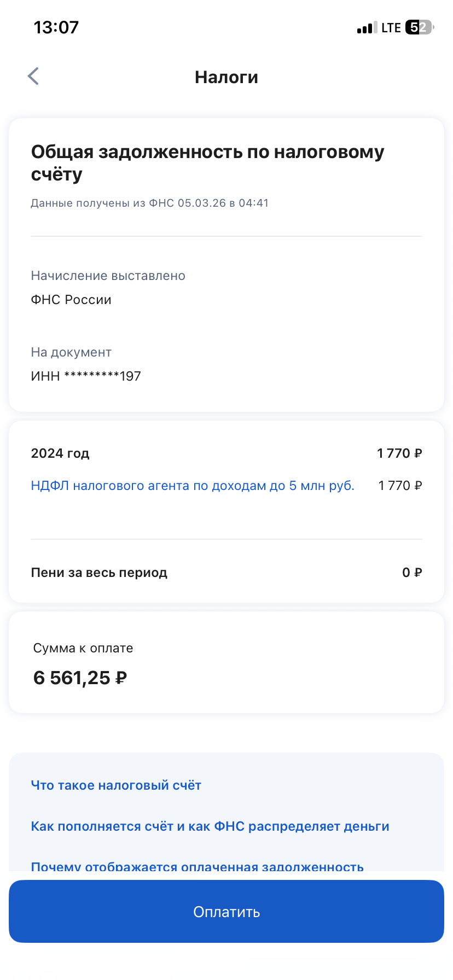Tap the back chevron arrow
Viewport: 453px width, 980px height.
33,77
